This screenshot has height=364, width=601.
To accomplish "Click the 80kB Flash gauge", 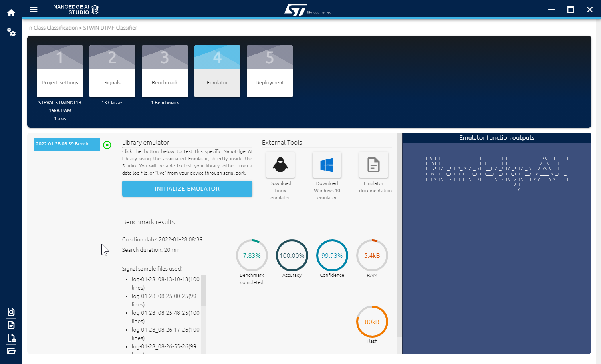I will pos(372,322).
